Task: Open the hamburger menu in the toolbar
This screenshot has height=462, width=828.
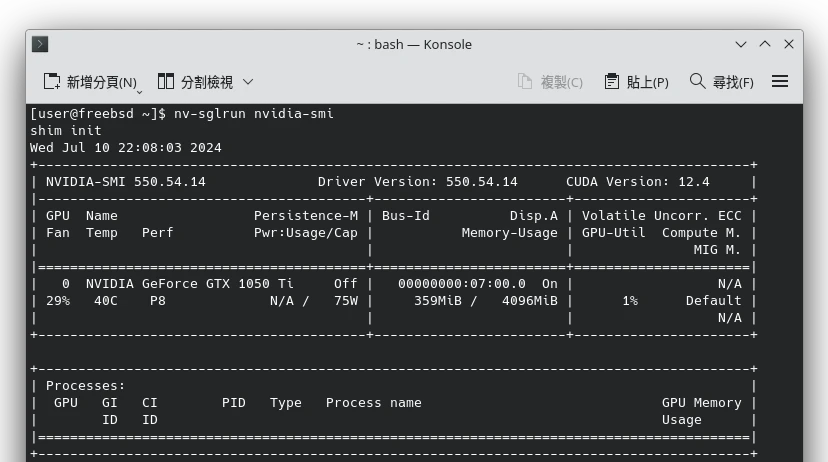Action: tap(780, 81)
